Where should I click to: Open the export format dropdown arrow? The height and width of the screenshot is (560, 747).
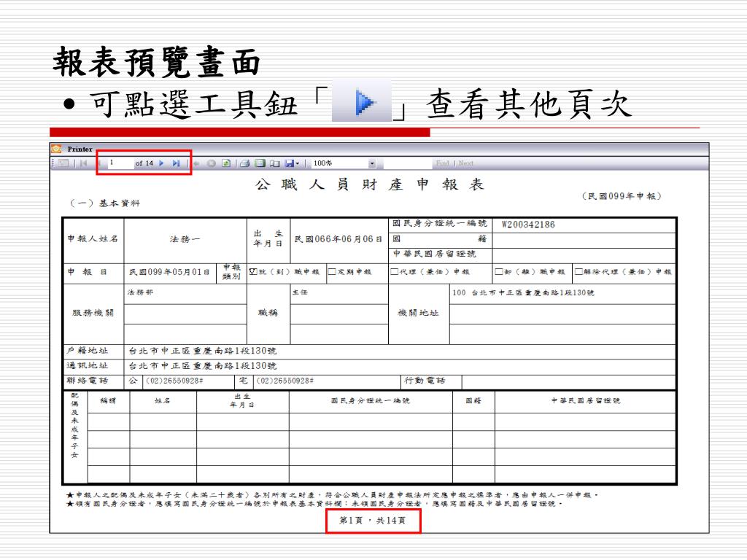298,163
